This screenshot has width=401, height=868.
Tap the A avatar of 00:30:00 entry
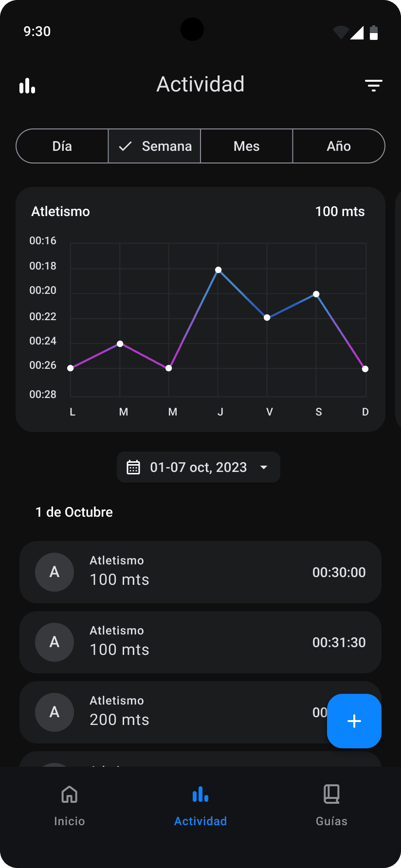point(55,572)
